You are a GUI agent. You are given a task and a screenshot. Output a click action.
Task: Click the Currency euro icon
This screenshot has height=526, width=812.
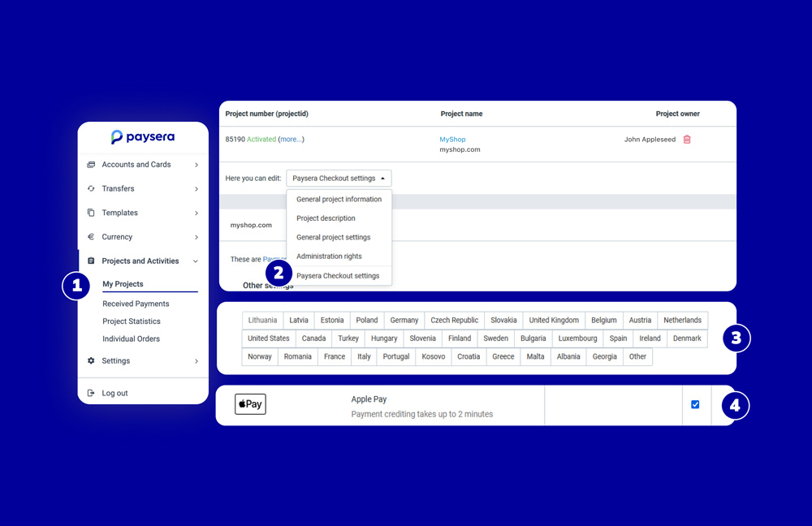click(91, 237)
